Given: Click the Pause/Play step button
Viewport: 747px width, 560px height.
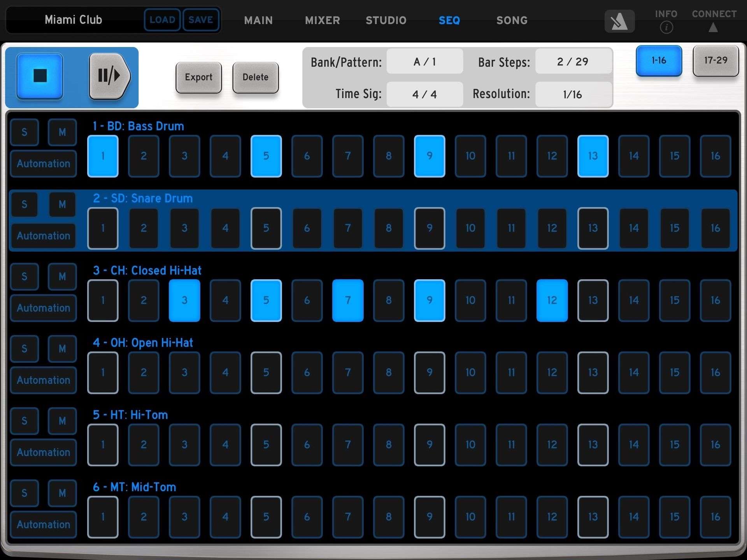Looking at the screenshot, I should point(109,76).
